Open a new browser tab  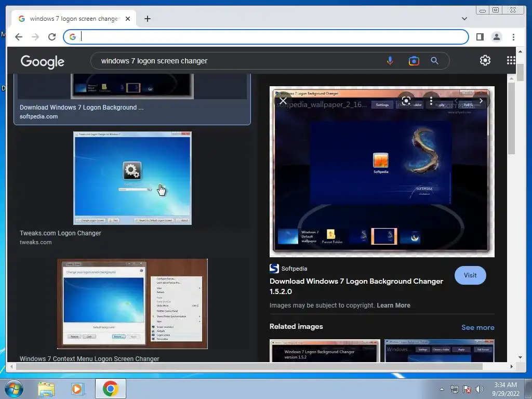147,19
